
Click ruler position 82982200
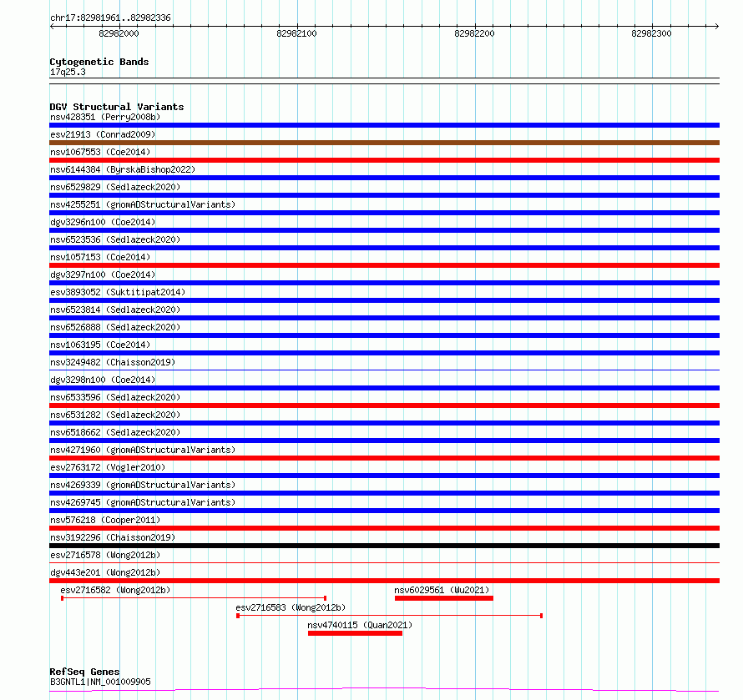[x=474, y=33]
